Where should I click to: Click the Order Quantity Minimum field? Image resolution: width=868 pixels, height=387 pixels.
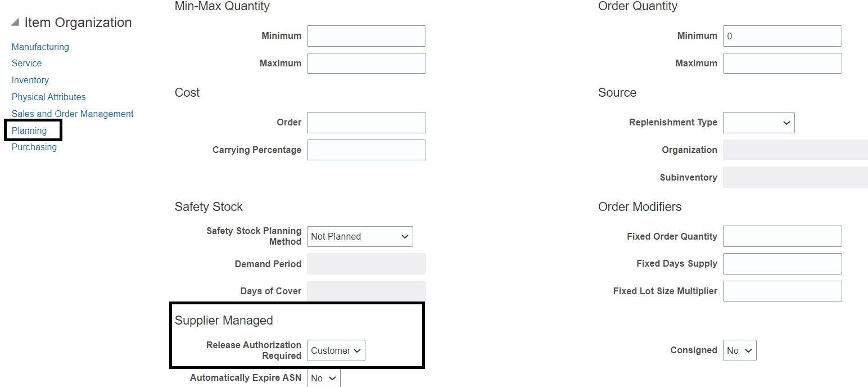(782, 35)
